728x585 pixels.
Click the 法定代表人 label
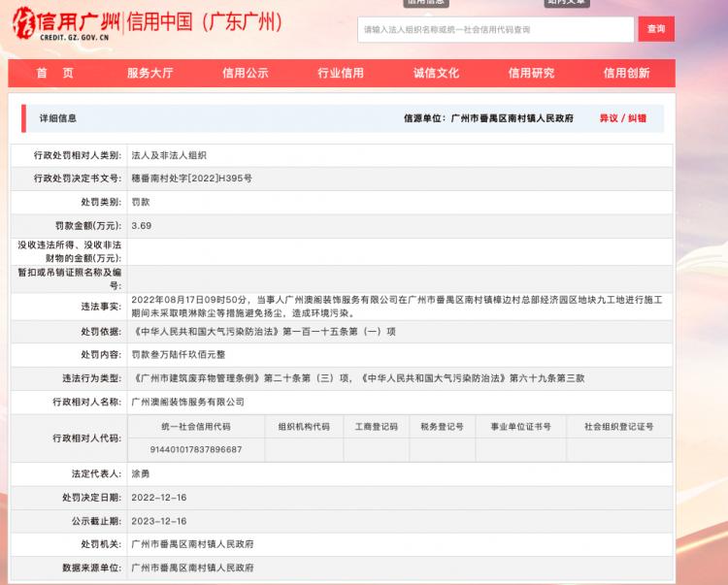coord(96,473)
